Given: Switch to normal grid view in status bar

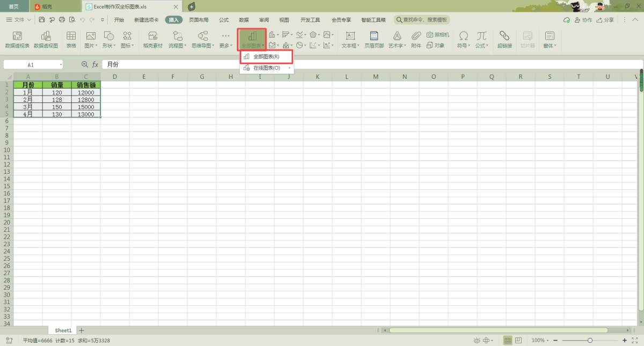Looking at the screenshot, I should 508,341.
